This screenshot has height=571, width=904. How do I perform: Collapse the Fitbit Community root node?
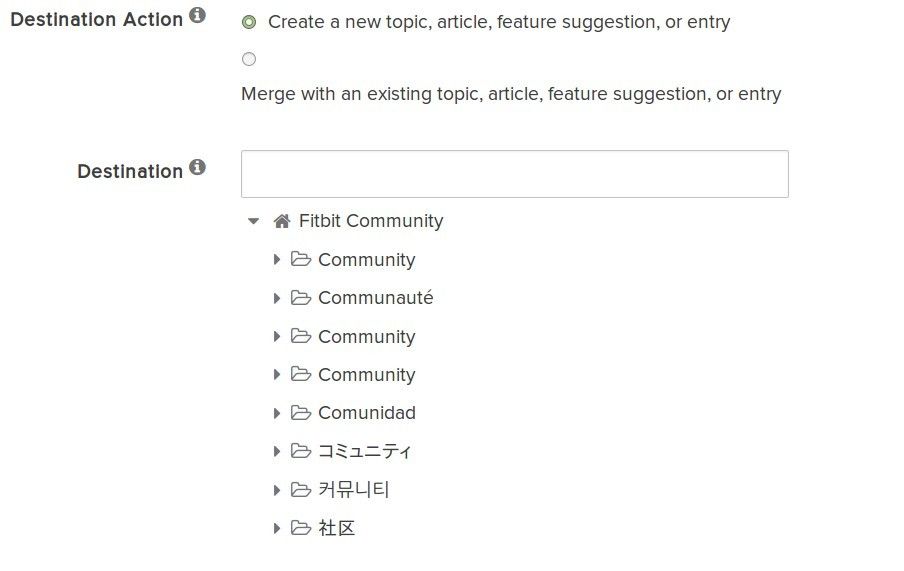253,221
